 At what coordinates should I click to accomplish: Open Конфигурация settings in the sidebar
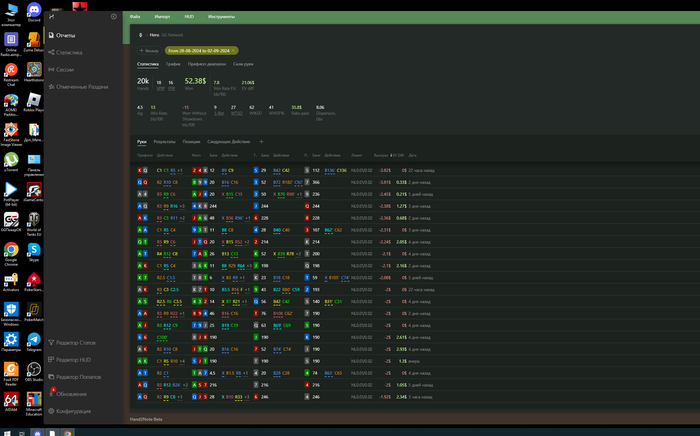pyautogui.click(x=73, y=411)
